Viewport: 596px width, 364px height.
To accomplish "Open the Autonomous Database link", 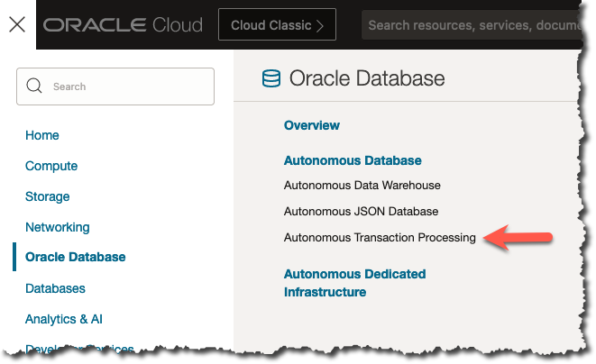I will (x=353, y=160).
